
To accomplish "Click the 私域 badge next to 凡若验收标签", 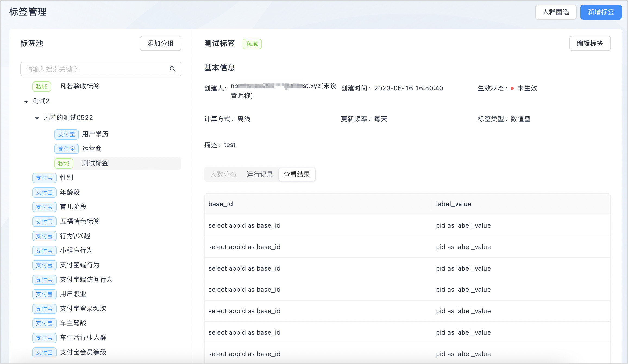I will [x=42, y=86].
